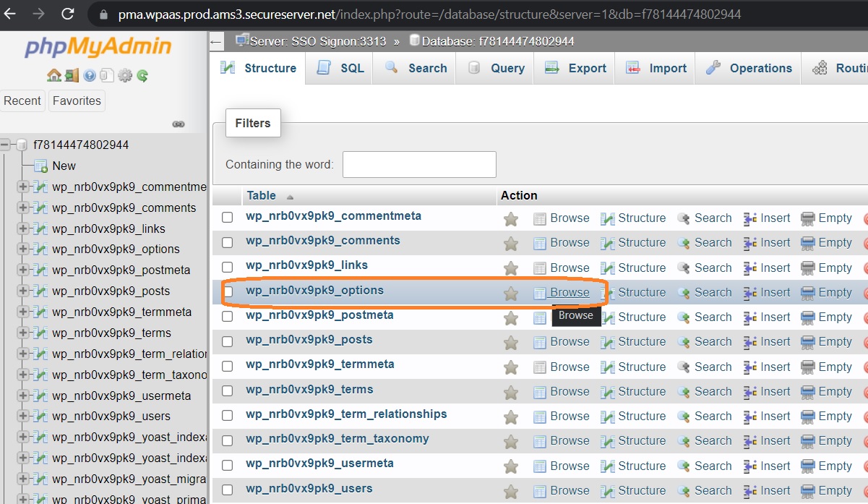Screen dimensions: 868x504
Task: Open navigation panel settings gear icon
Action: click(x=124, y=75)
